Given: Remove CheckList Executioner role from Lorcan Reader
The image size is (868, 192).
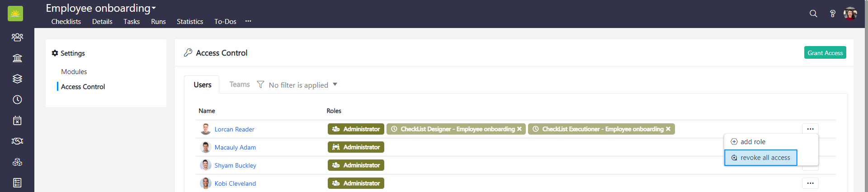Looking at the screenshot, I should click(x=668, y=129).
